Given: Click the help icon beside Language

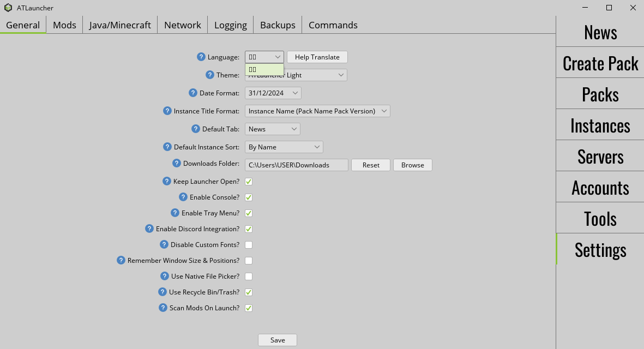Looking at the screenshot, I should 201,57.
